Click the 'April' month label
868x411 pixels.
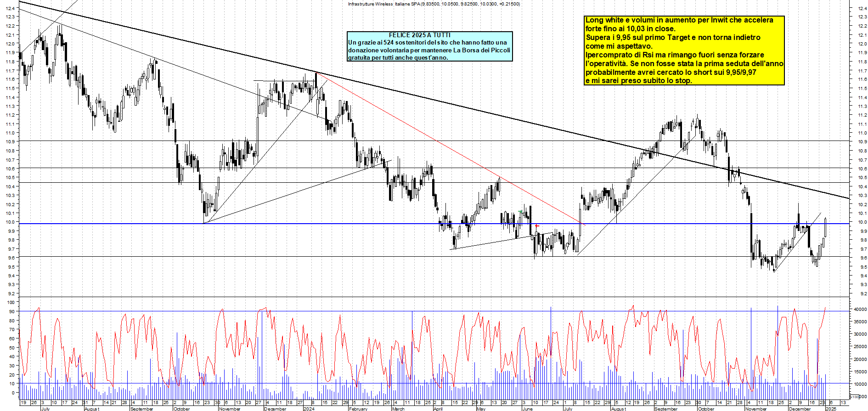[438, 408]
